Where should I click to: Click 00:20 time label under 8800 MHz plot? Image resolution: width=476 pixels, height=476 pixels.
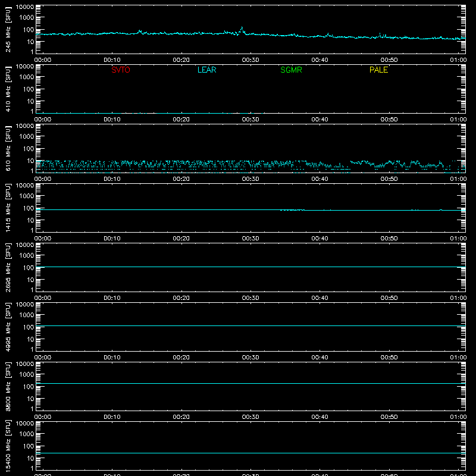[181, 417]
